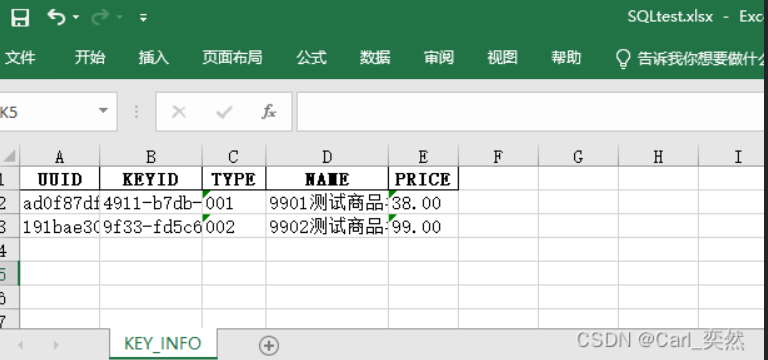Open the undo history dropdown arrow
The width and height of the screenshot is (768, 360).
[x=76, y=18]
